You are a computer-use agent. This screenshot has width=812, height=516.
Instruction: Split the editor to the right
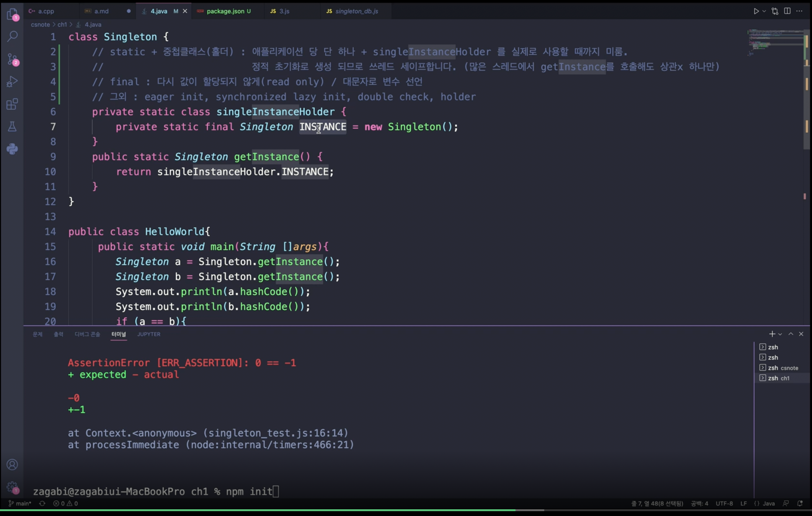tap(787, 11)
